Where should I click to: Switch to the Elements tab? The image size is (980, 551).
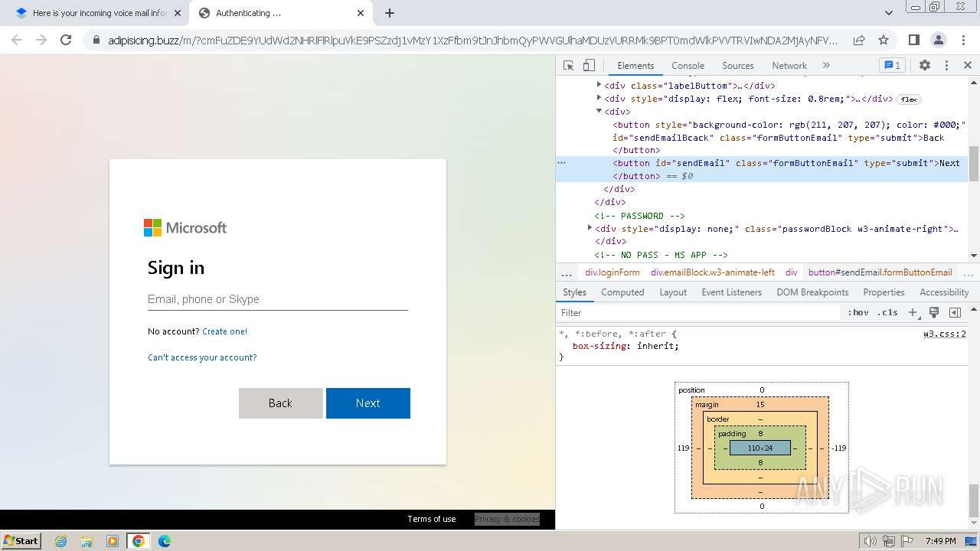click(635, 66)
